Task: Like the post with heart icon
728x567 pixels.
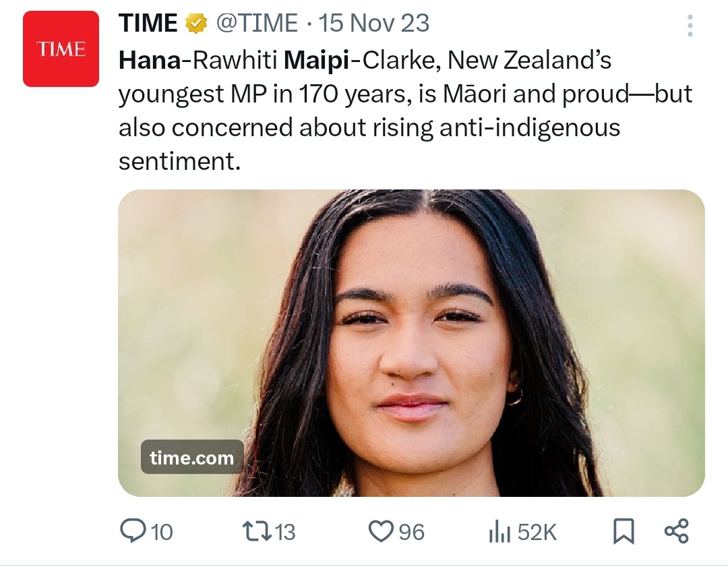Action: point(381,532)
